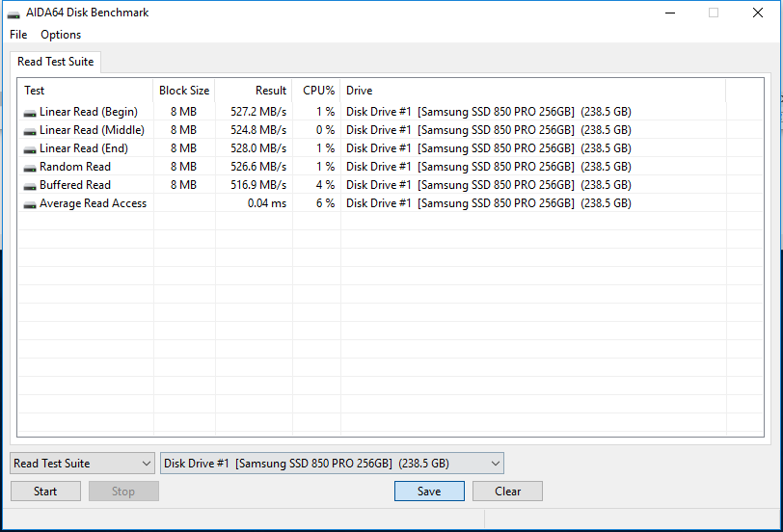The height and width of the screenshot is (532, 783).
Task: Select the Linear Read (Begin) row label
Action: 89,111
